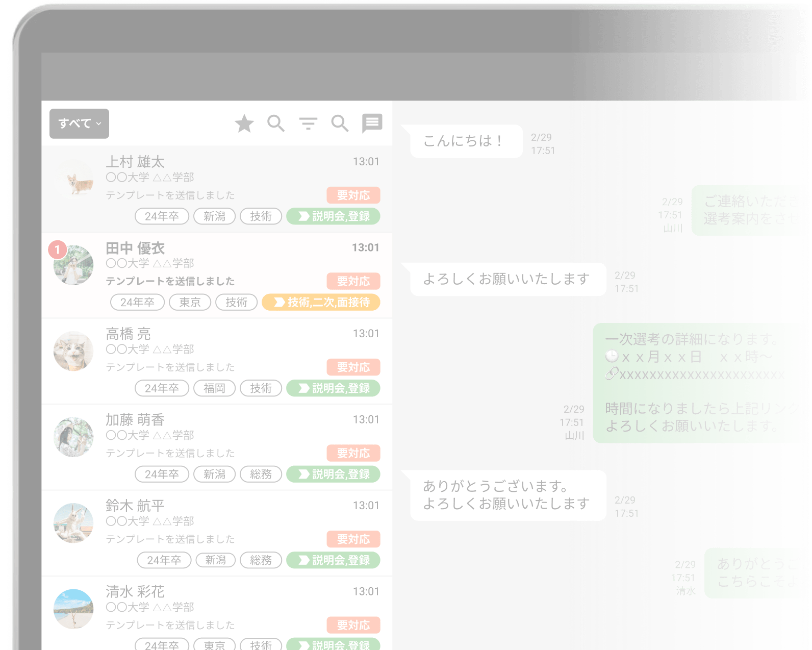The image size is (812, 650).
Task: Click the search icon beside the chat icon
Action: click(340, 123)
